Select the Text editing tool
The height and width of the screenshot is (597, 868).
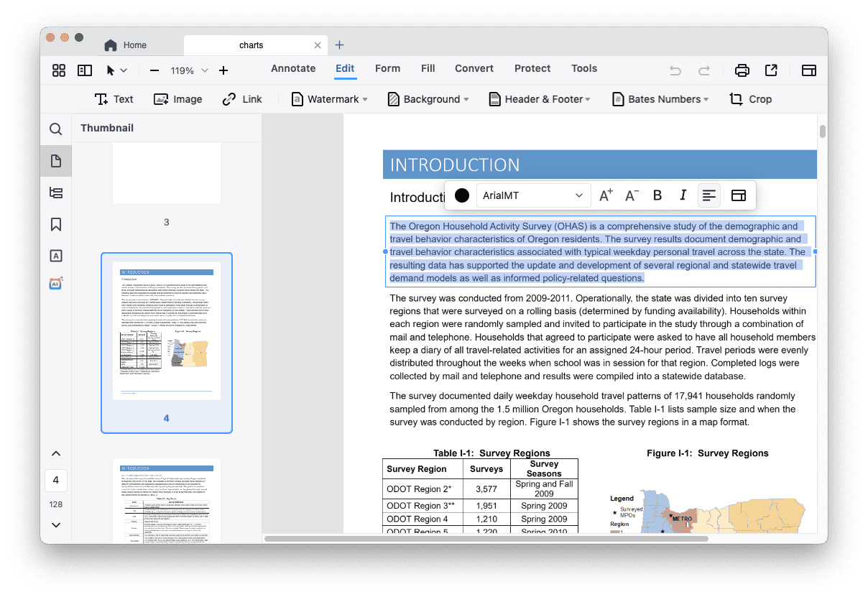coord(114,99)
